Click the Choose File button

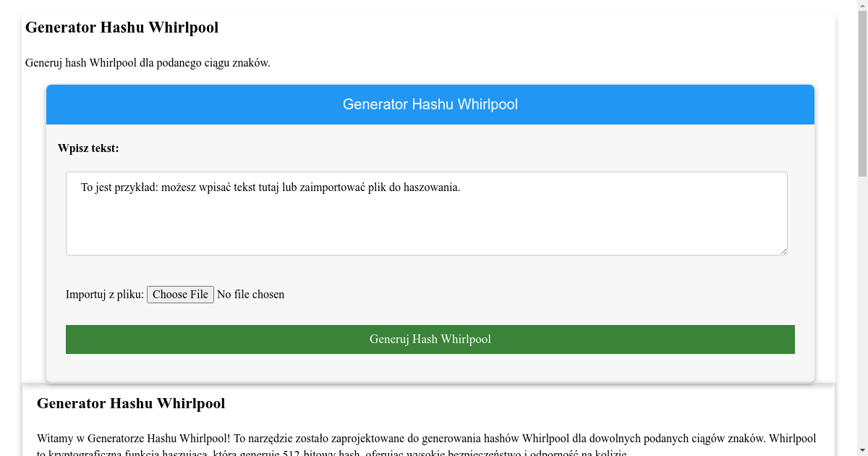point(180,294)
